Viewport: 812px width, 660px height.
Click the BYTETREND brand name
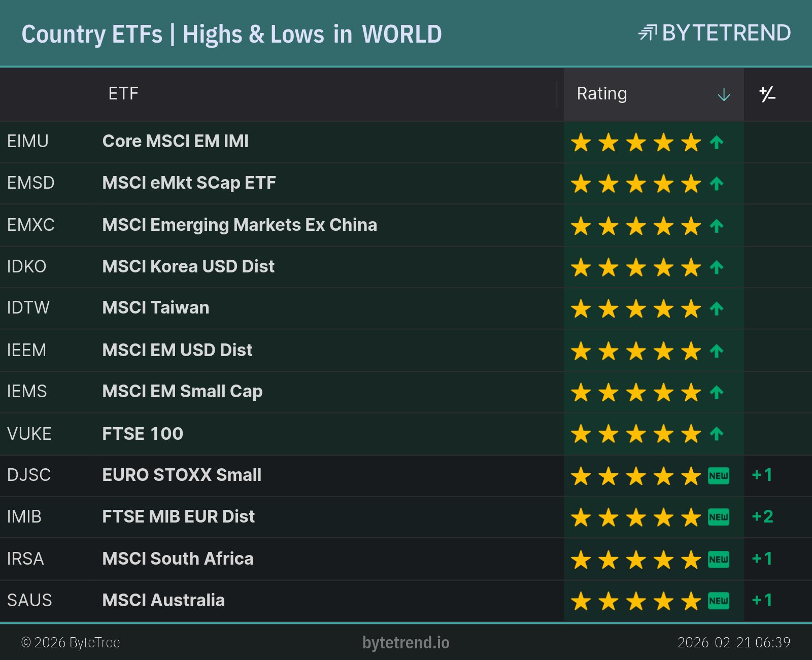[x=726, y=33]
